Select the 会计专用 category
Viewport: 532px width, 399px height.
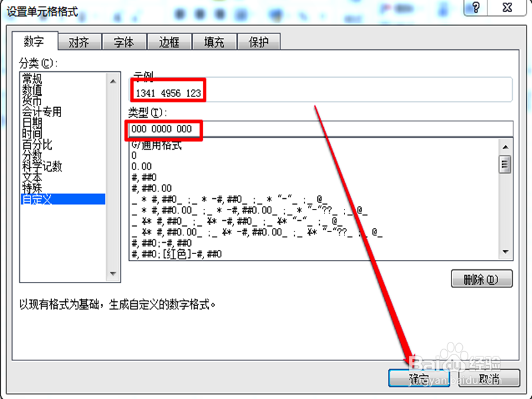[37, 111]
